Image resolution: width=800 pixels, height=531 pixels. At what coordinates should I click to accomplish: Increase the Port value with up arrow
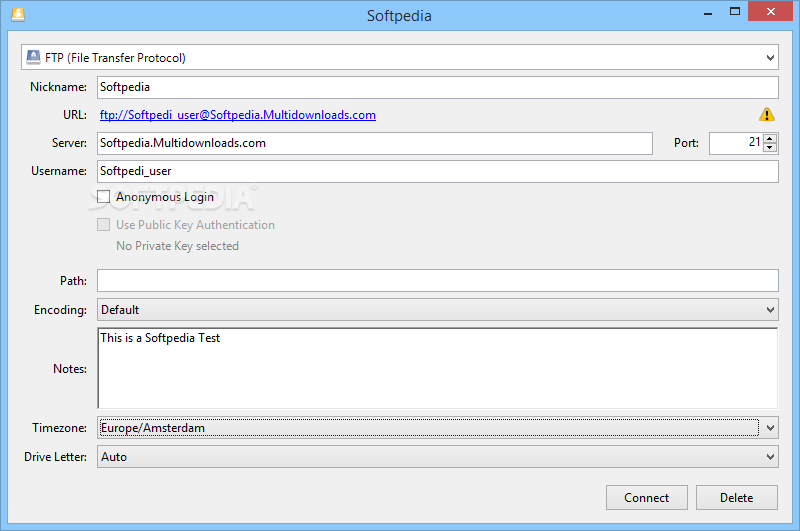pos(770,138)
